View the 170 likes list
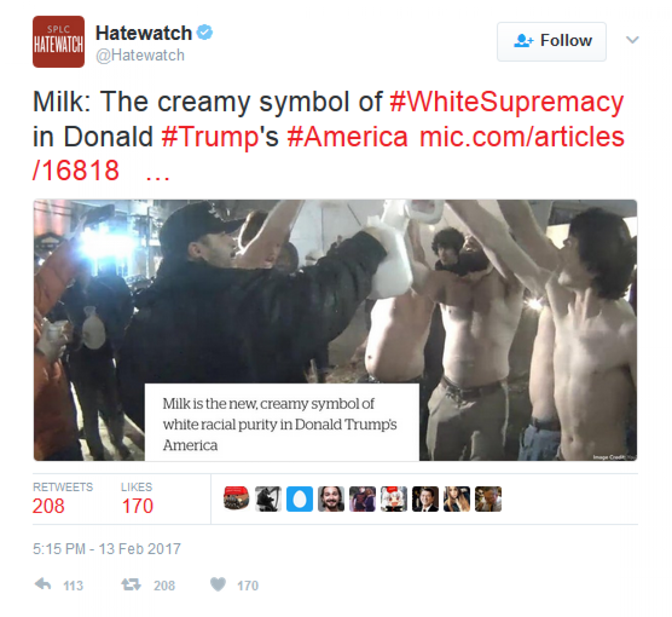The height and width of the screenshot is (617, 672). click(x=137, y=498)
